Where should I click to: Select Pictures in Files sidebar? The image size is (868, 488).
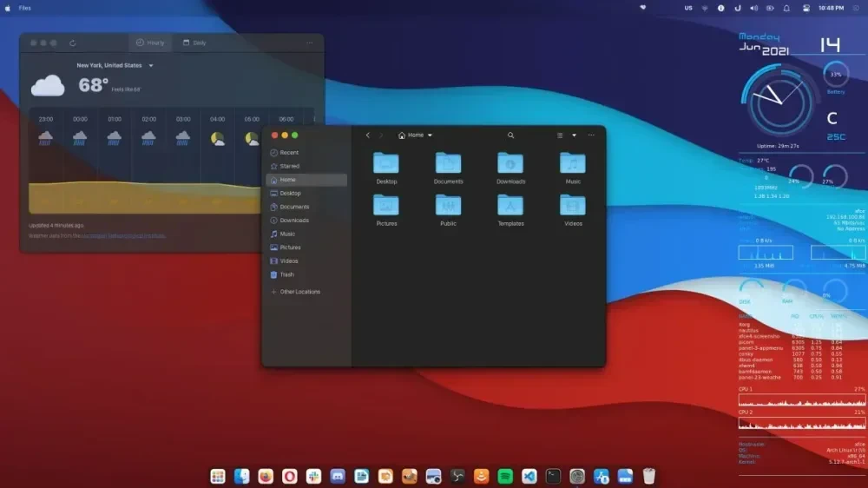pos(306,247)
